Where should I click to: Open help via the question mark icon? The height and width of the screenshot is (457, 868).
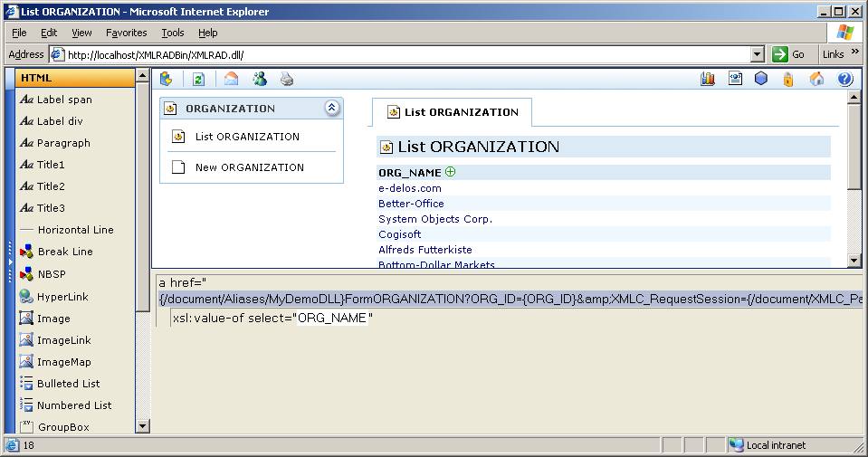point(845,80)
